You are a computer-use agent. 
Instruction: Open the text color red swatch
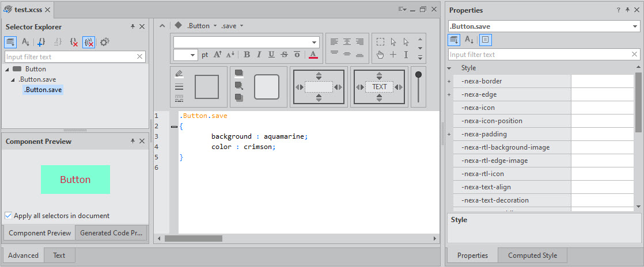tap(313, 55)
